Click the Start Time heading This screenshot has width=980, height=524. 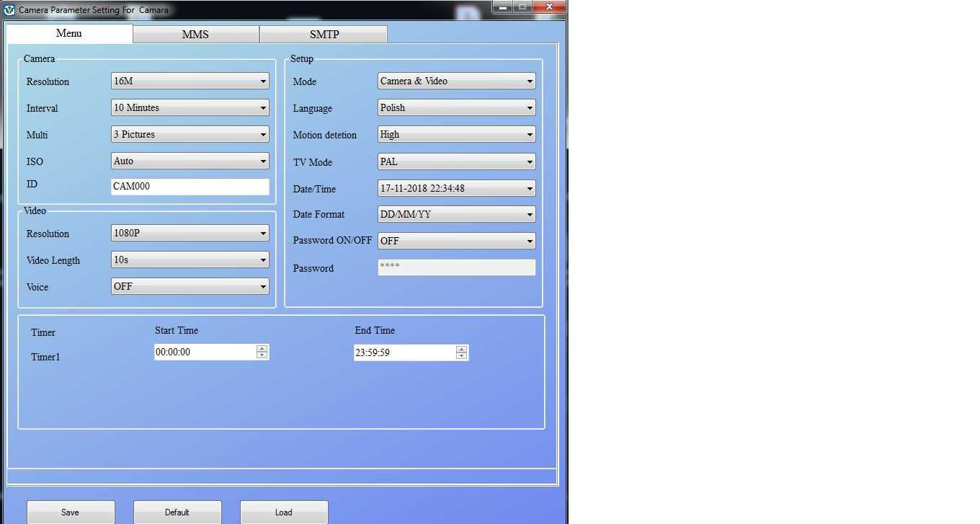point(177,331)
